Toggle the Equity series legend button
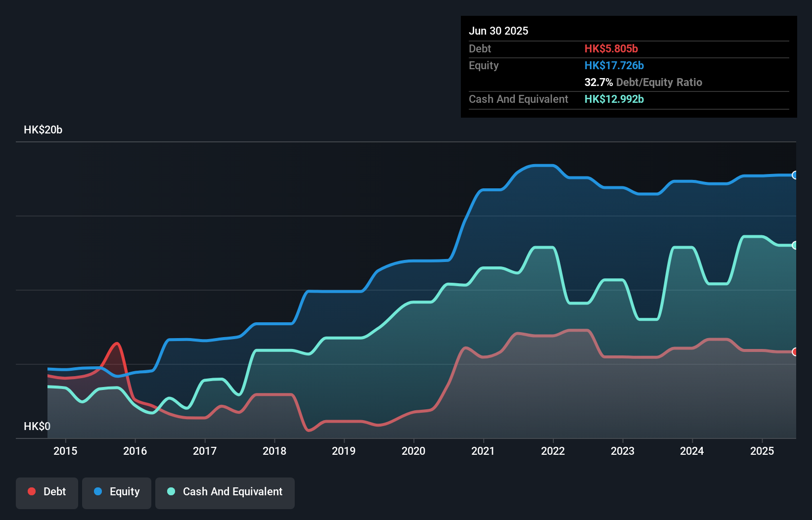 point(117,493)
